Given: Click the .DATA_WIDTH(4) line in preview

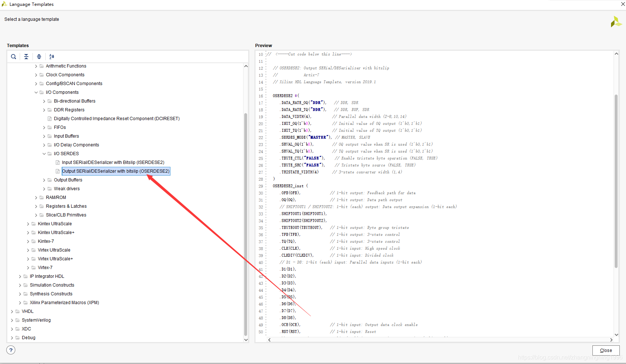Looking at the screenshot, I should (x=296, y=116).
